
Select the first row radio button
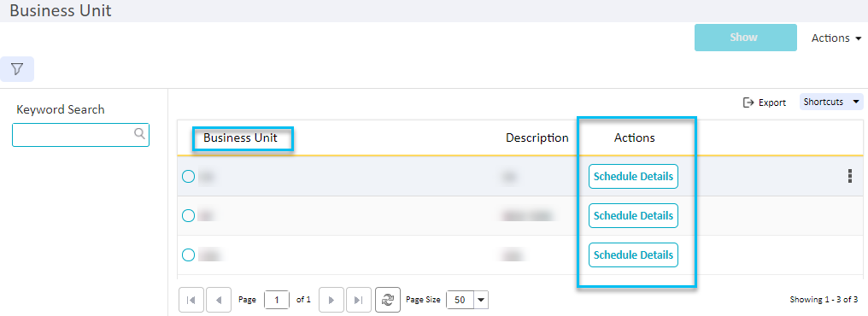pyautogui.click(x=188, y=177)
